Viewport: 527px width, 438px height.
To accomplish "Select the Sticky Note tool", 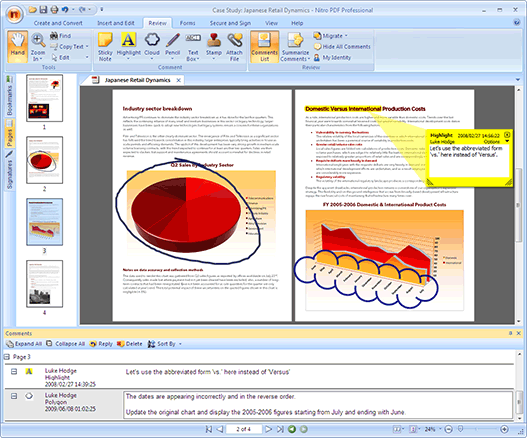I will click(x=105, y=47).
